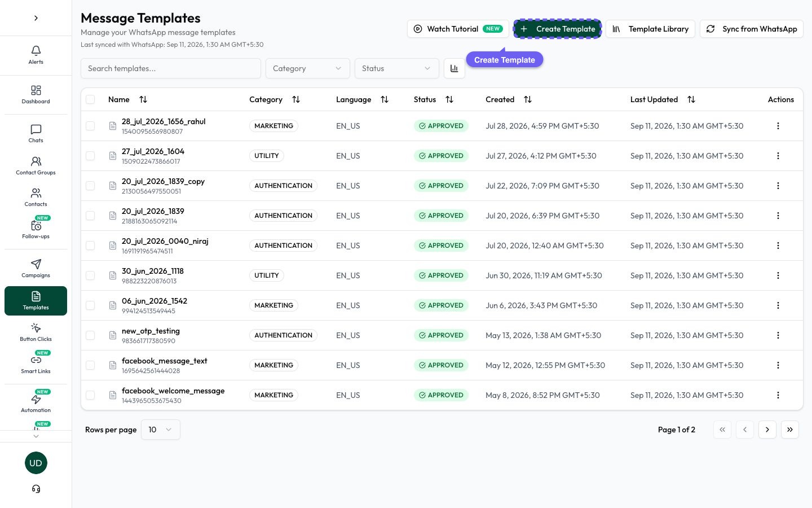Open Smart Links section
812x508 pixels.
coord(36,364)
